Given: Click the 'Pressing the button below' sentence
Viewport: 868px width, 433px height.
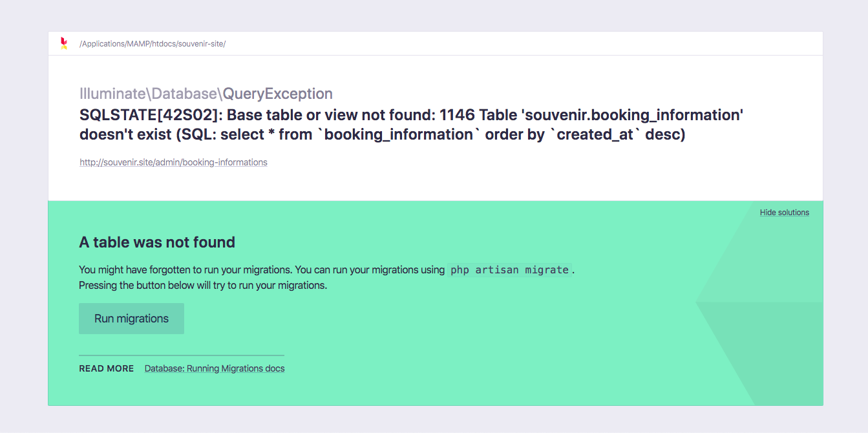Looking at the screenshot, I should point(203,285).
